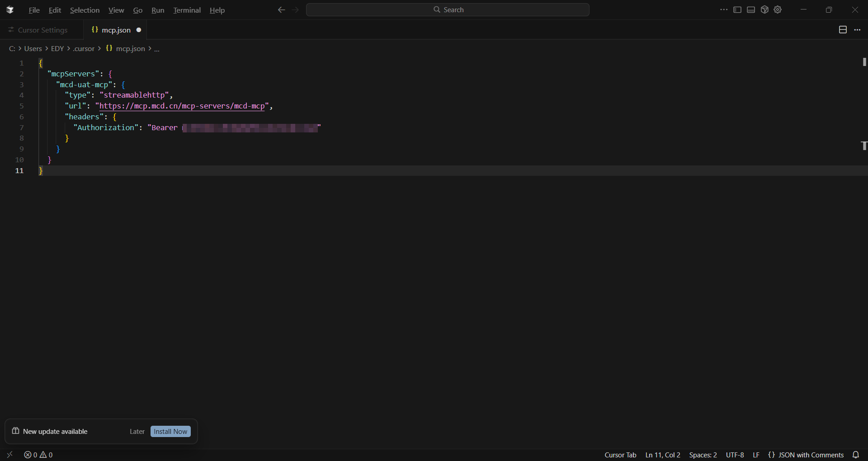Dismiss update by clicking Later

point(137,432)
